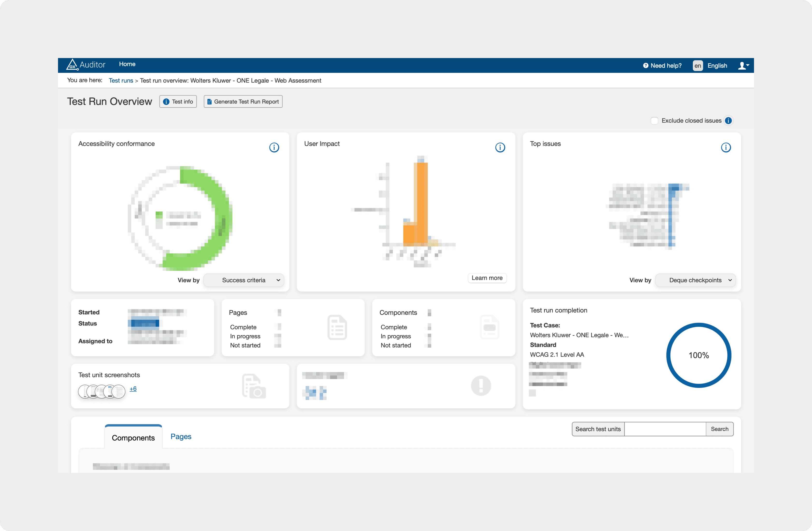Viewport: 812px width, 531px height.
Task: Click the Pages document list icon
Action: click(337, 327)
